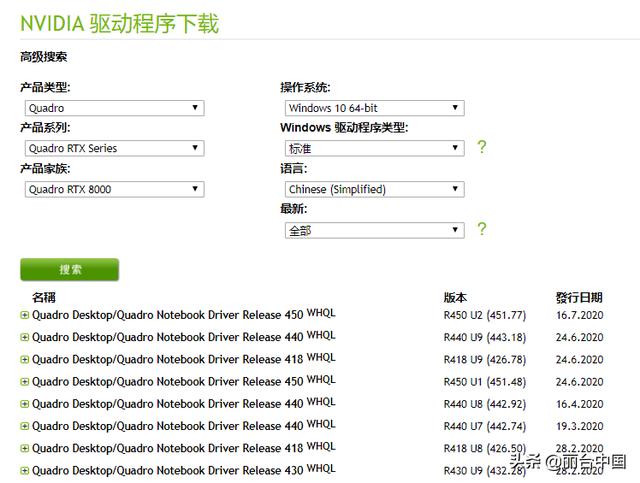Screen dimensions: 640x483
Task: Click the green 搜索 button
Action: pos(69,269)
